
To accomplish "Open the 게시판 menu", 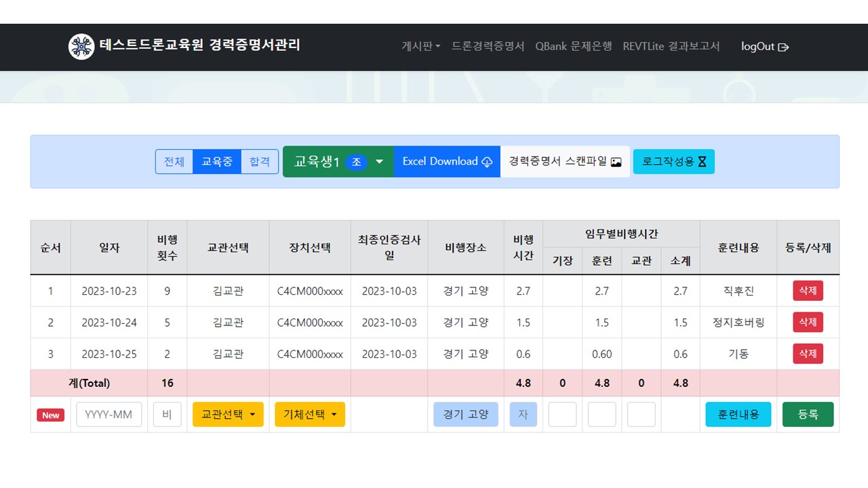I will pos(420,47).
